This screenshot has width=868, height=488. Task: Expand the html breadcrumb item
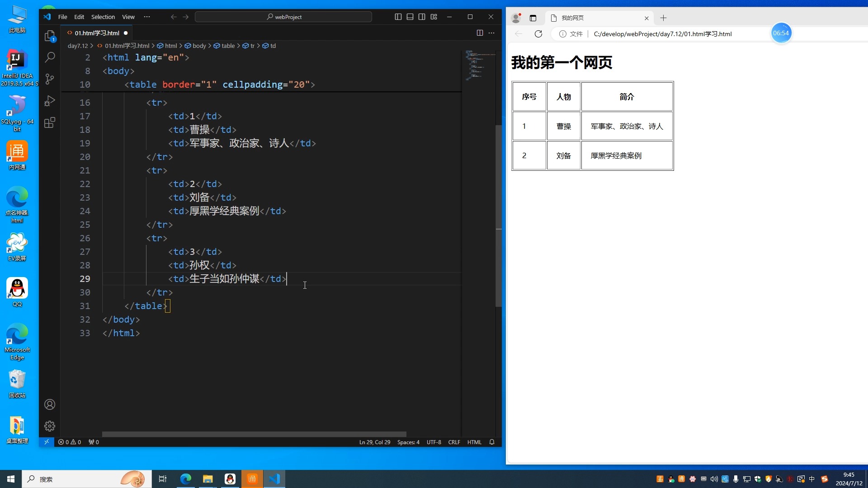167,46
